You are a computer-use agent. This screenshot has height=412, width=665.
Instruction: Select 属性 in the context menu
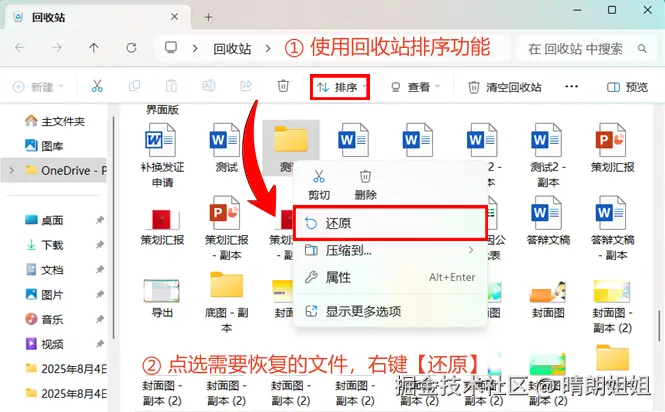(x=390, y=277)
